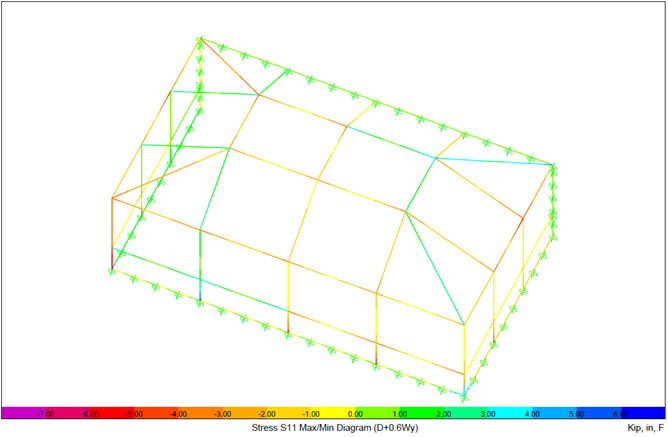668x437 pixels.
Task: Click the "-4.00" legend value
Action: (x=179, y=414)
